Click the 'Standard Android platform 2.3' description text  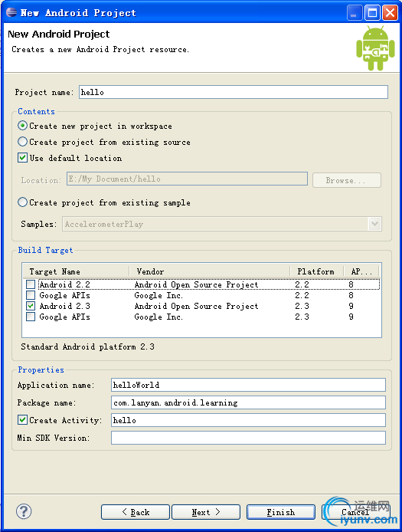click(x=87, y=346)
